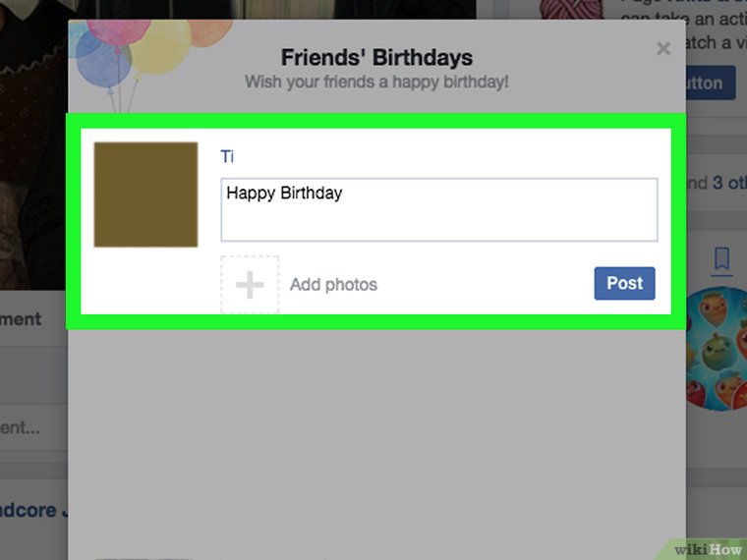Open the fruit game icon on right
The image size is (747, 560).
[721, 348]
